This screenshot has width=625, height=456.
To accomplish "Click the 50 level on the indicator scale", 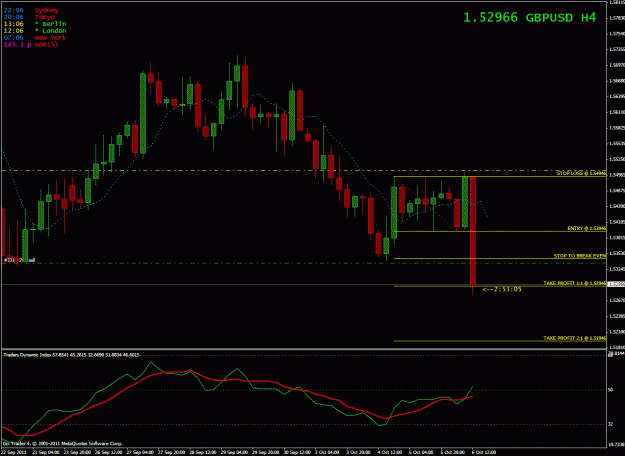I will [610, 390].
